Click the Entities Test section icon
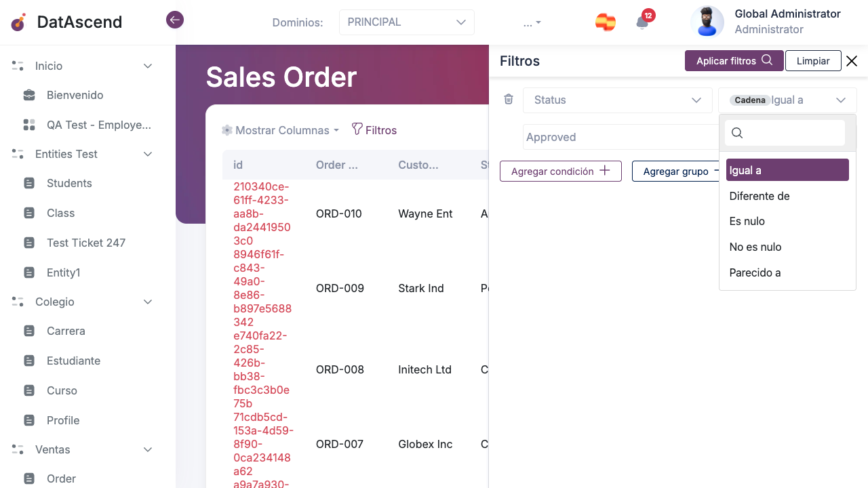 18,154
